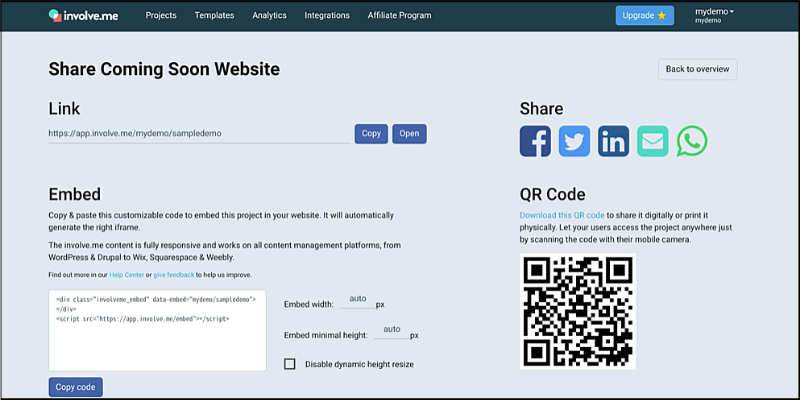Click the Embed width field

(x=358, y=301)
